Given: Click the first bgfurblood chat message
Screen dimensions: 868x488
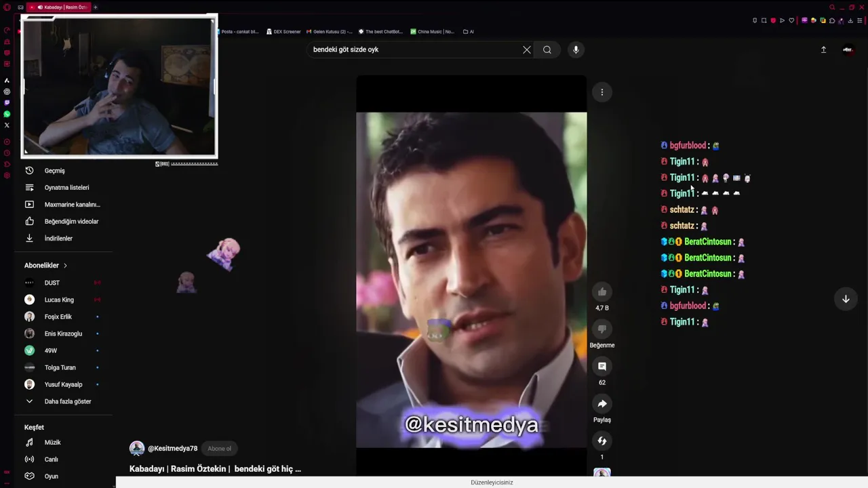Looking at the screenshot, I should tap(690, 146).
